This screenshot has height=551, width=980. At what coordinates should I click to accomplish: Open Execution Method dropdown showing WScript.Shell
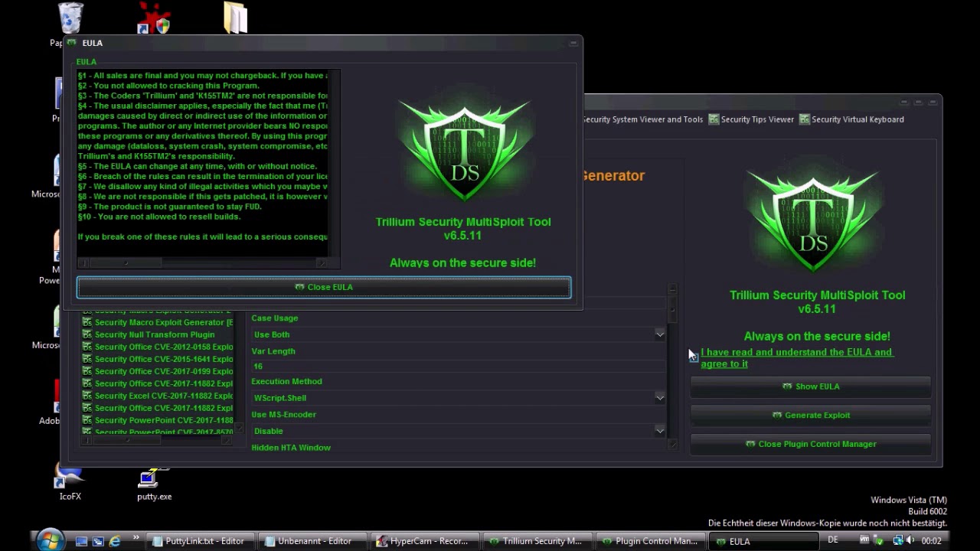[459, 398]
